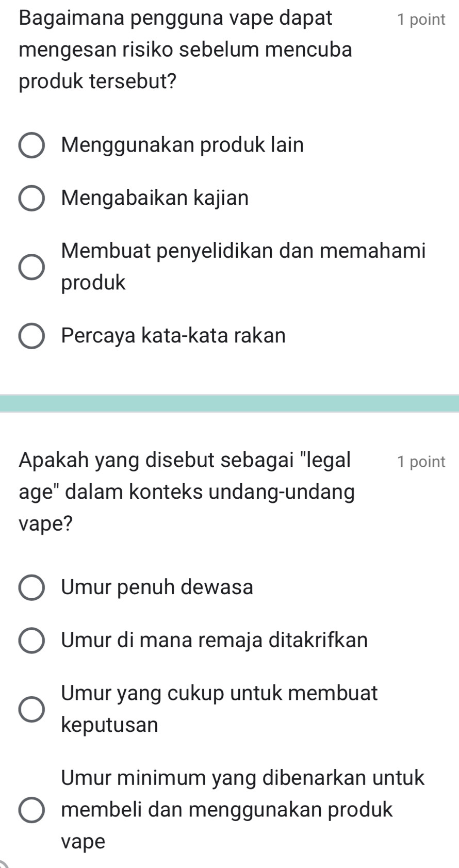Click the 'Umur minimum yang dibenarkan untuk membeli' label

[243, 810]
